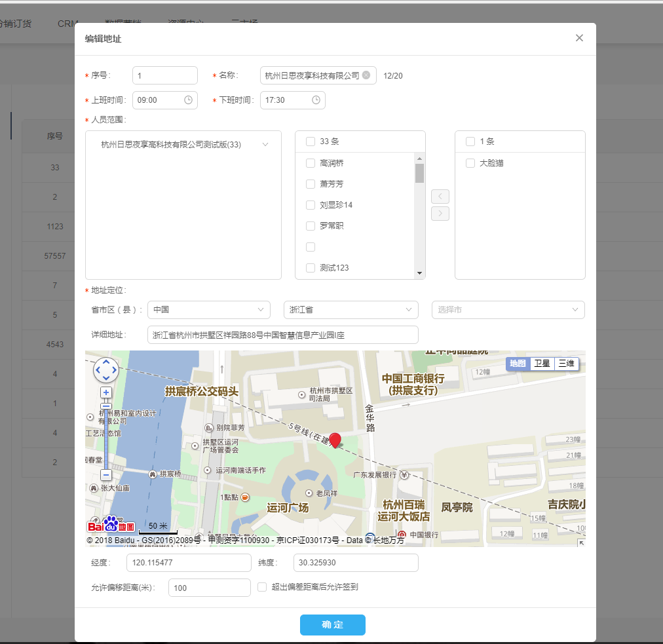Click the map zoom level slider track
663x644 pixels.
[106, 439]
